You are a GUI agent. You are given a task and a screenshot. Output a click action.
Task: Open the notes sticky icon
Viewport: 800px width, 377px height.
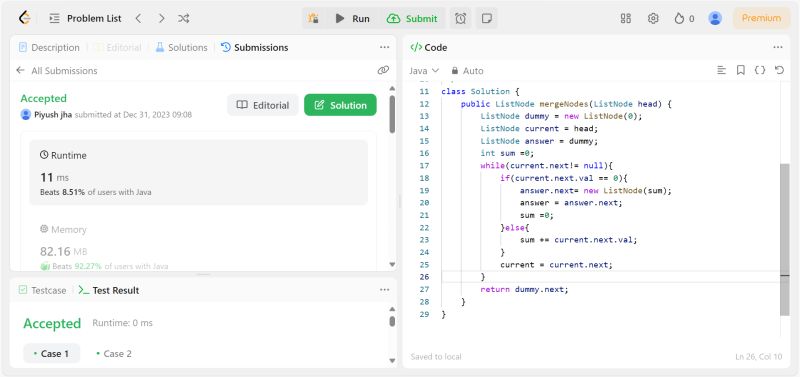pyautogui.click(x=487, y=18)
